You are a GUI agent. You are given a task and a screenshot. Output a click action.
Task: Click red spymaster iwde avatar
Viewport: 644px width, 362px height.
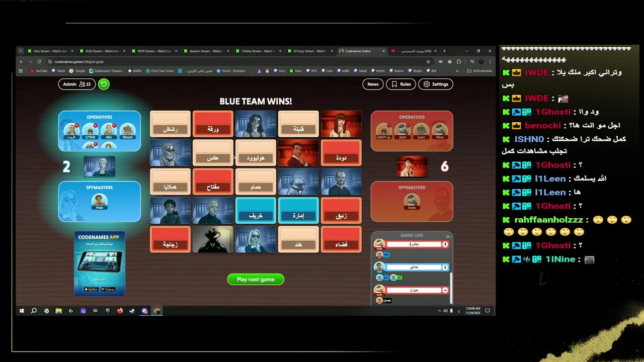click(x=412, y=202)
